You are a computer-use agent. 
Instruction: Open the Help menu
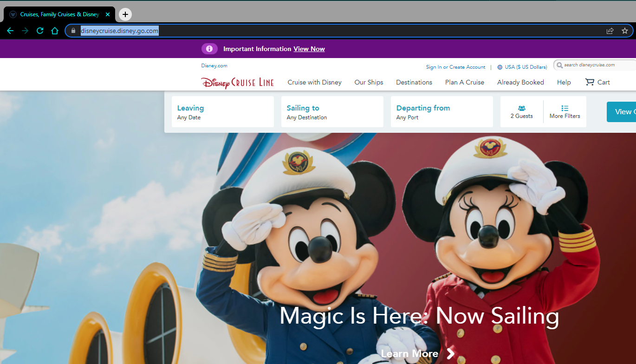[x=564, y=82]
